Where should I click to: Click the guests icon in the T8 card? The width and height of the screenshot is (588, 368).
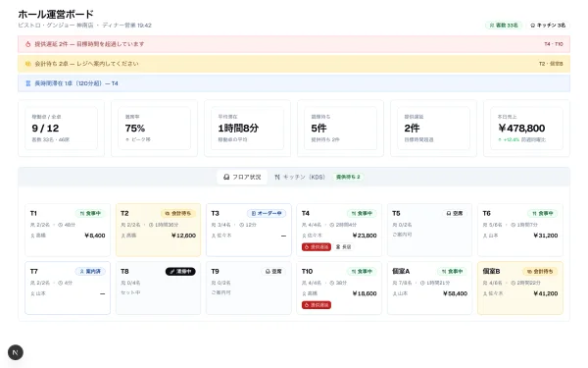point(123,283)
